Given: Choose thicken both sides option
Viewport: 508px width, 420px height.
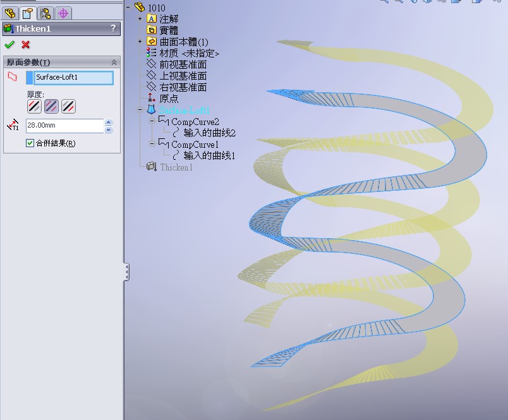Looking at the screenshot, I should (51, 106).
